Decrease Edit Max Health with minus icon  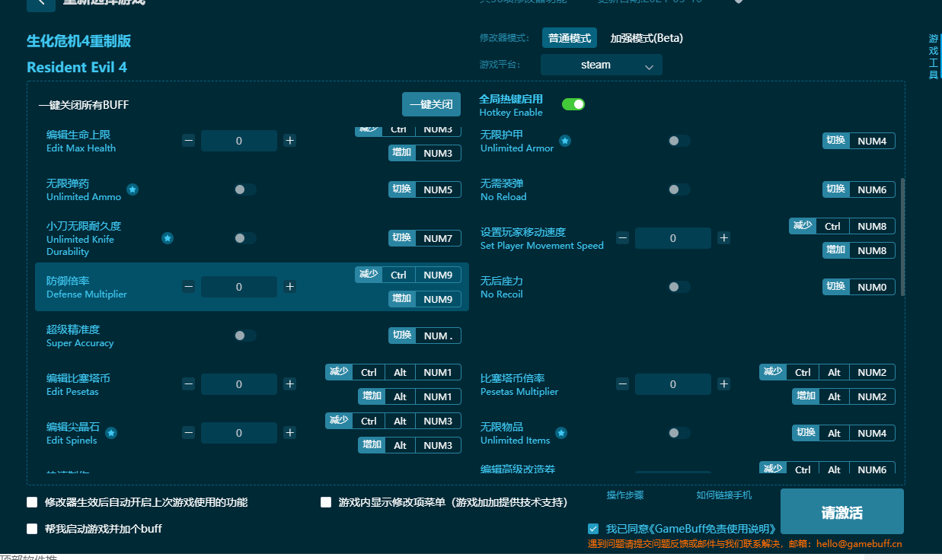click(x=188, y=141)
